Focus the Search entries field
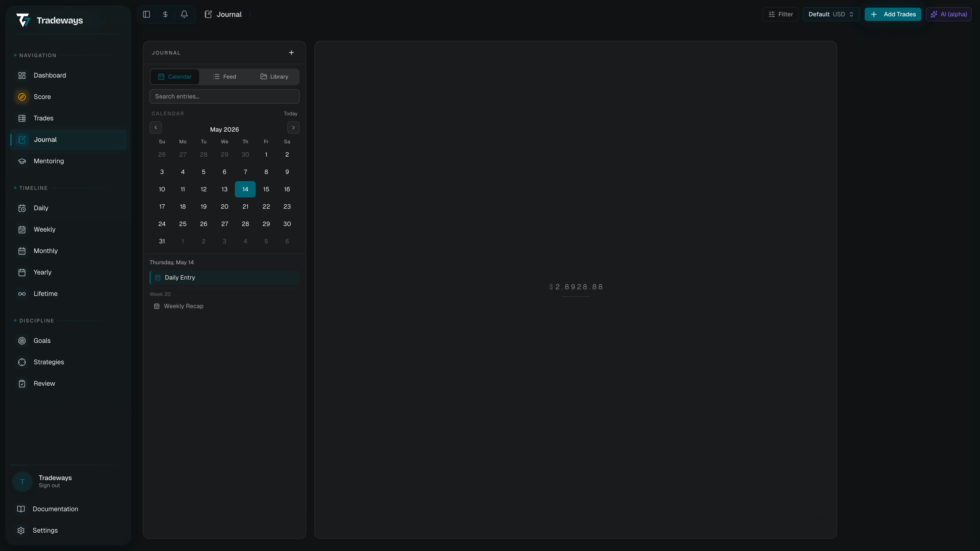 point(225,96)
